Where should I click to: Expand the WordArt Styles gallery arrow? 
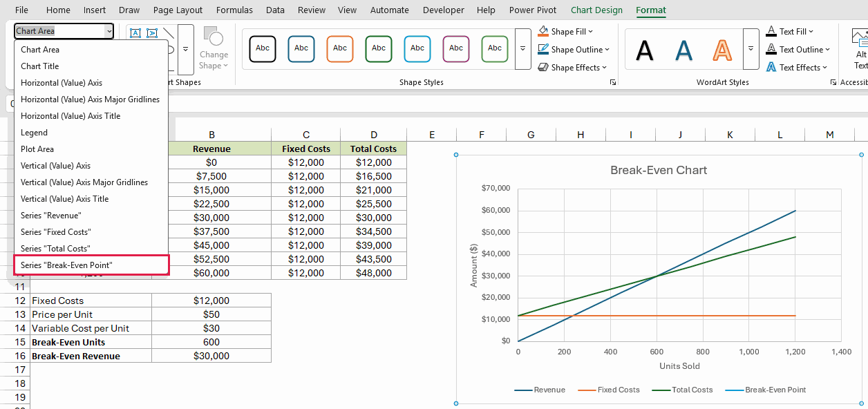751,49
